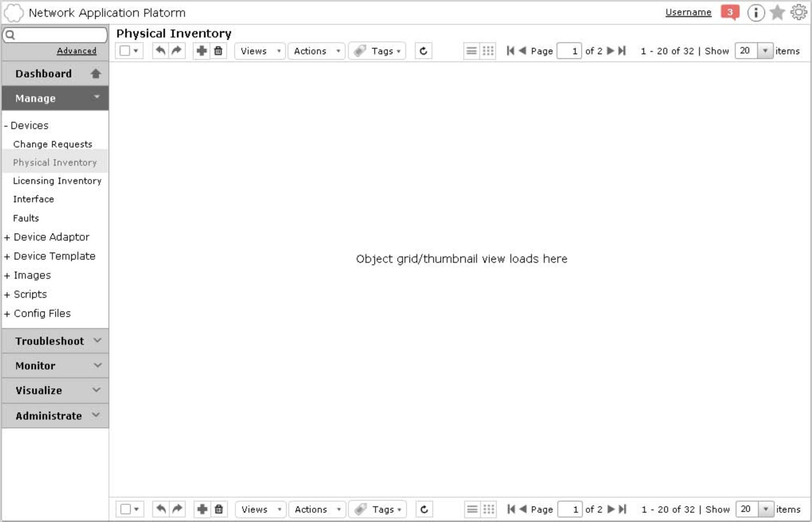Screen dimensions: 812x522
Task: Delete with top trash icon
Action: coord(218,51)
